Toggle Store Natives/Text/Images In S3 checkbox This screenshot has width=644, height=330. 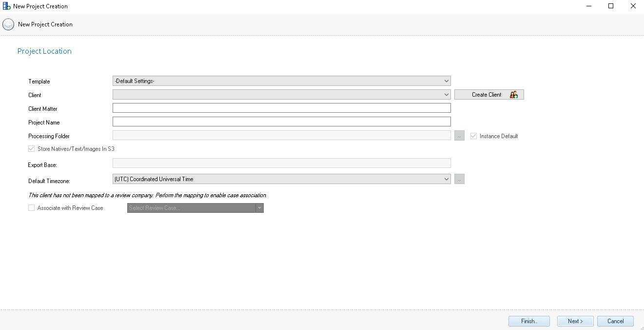32,149
